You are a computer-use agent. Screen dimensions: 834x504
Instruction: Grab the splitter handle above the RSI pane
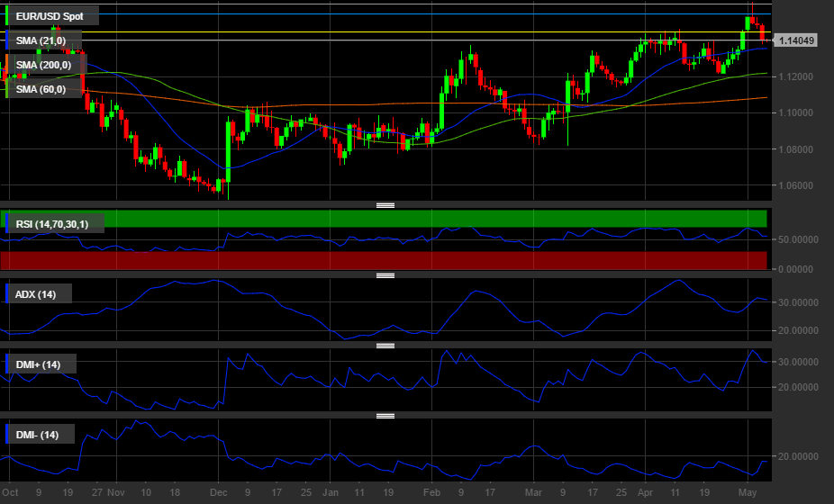click(x=385, y=205)
